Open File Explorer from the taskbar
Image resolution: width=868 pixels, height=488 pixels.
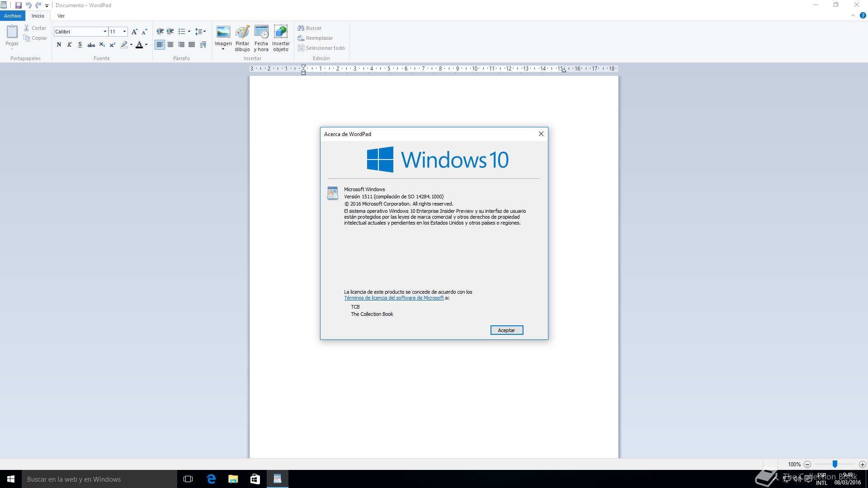[x=233, y=479]
